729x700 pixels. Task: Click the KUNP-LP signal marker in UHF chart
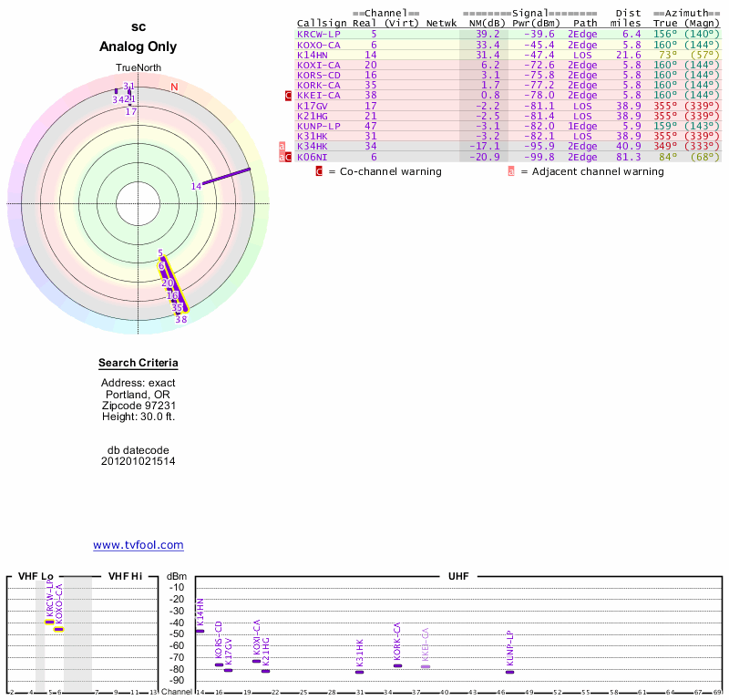510,672
